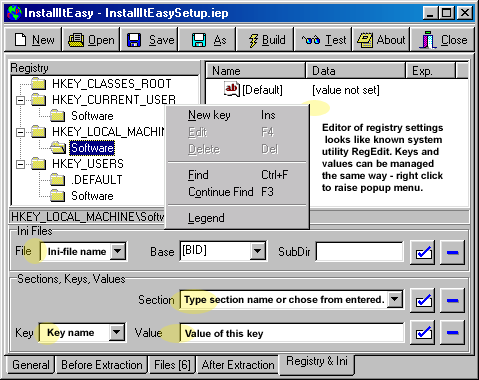Click the Save As toolbar button

click(x=207, y=40)
